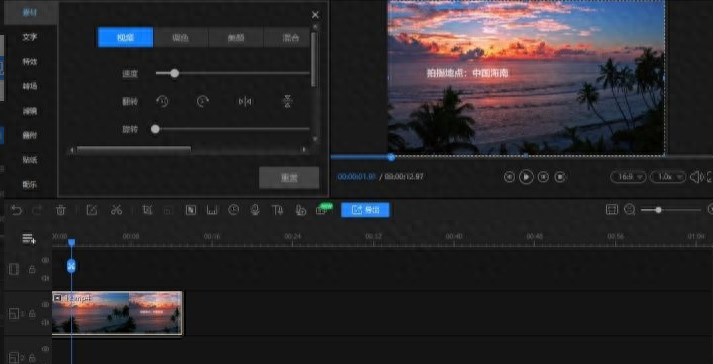
Task: Click the 重置 reset button
Action: tap(289, 178)
